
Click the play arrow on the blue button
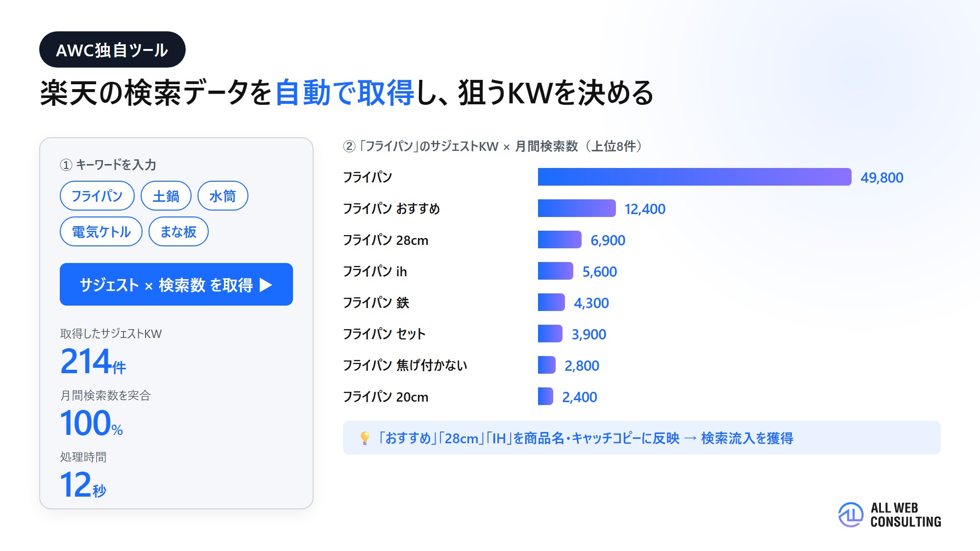coord(266,285)
